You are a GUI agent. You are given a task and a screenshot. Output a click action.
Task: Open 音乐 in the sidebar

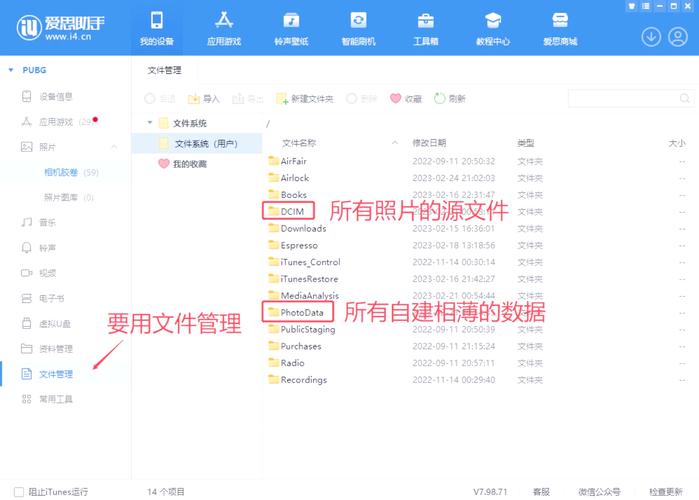(x=39, y=222)
